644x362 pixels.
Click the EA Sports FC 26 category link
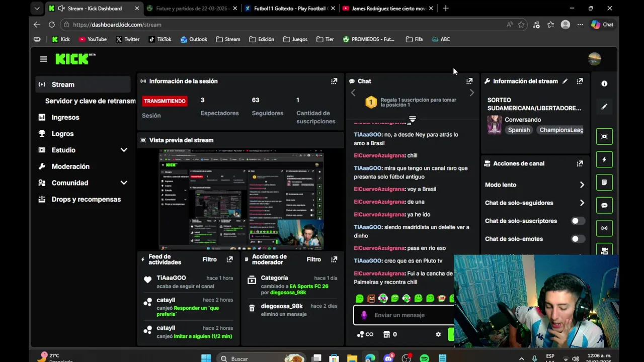[x=309, y=286]
